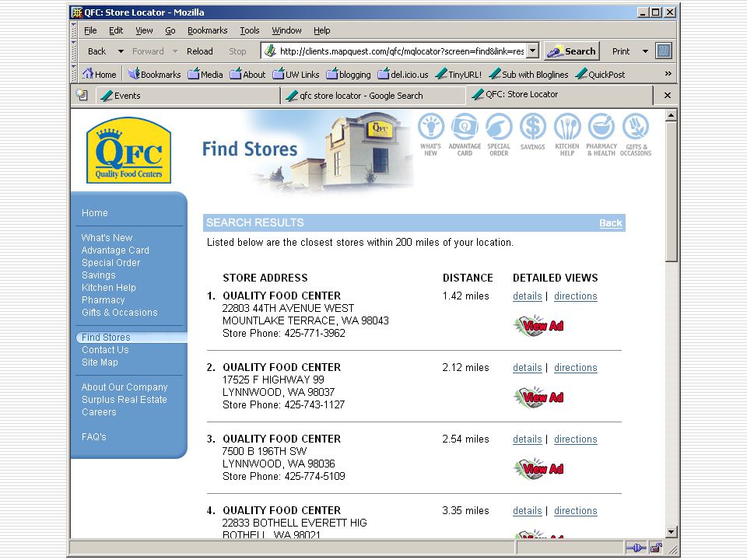This screenshot has width=747, height=560.
Task: Open the Go menu
Action: (170, 30)
